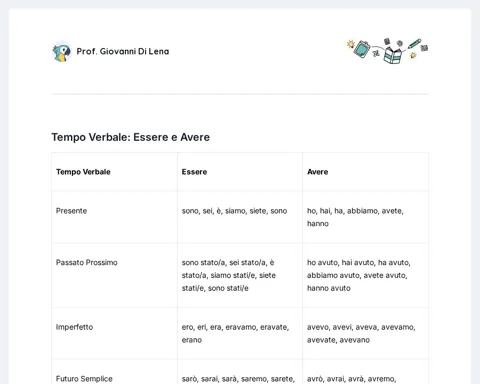Click the Futuro Semplice row label

(x=84, y=379)
